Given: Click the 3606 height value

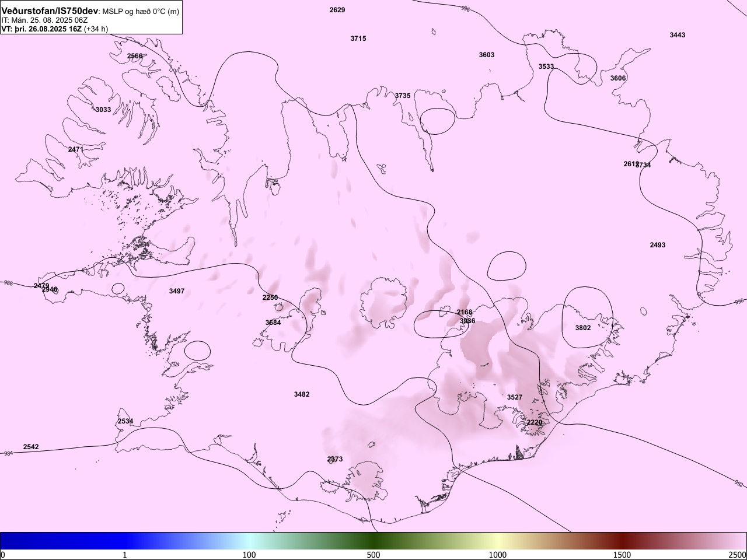Looking at the screenshot, I should (x=618, y=78).
